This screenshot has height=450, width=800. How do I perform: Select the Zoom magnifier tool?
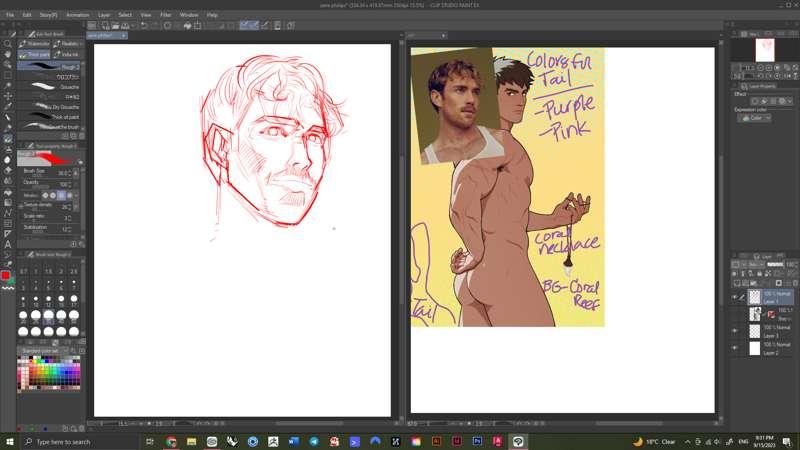click(8, 44)
